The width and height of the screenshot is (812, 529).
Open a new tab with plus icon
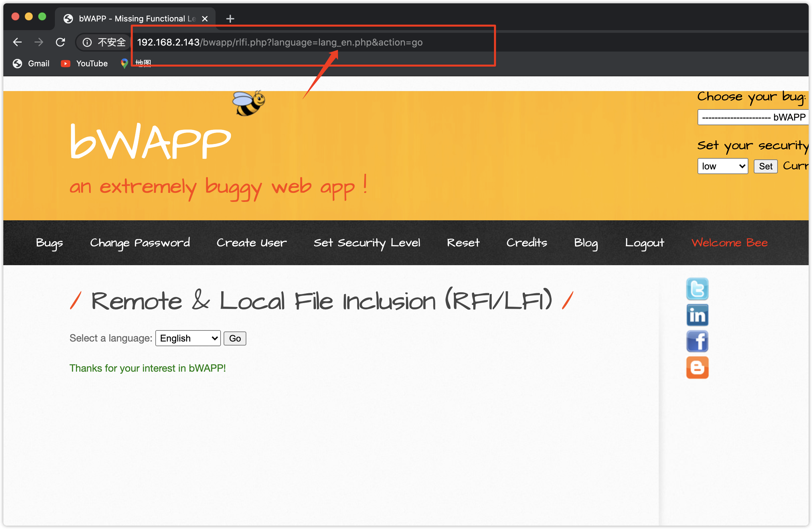tap(230, 19)
